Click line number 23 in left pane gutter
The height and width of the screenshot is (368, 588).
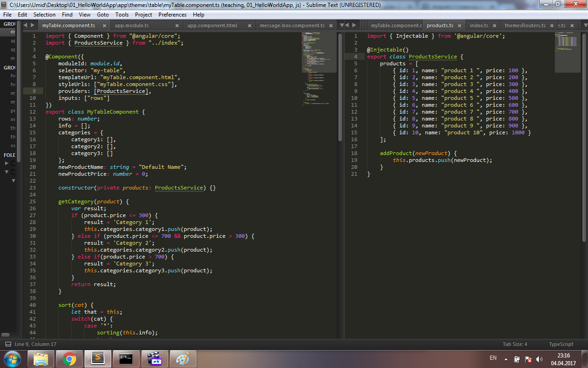click(33, 188)
